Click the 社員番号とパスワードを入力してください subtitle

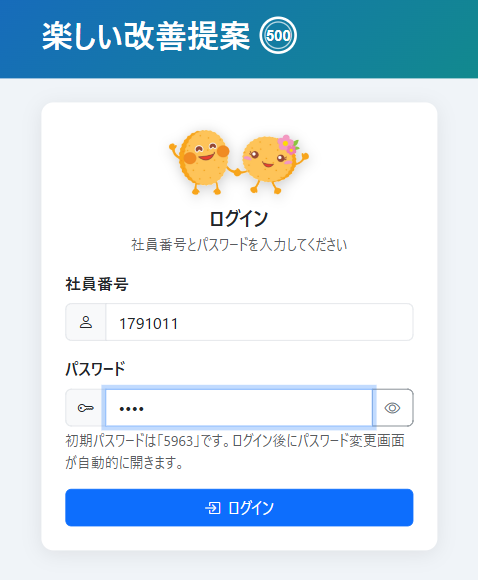point(239,245)
